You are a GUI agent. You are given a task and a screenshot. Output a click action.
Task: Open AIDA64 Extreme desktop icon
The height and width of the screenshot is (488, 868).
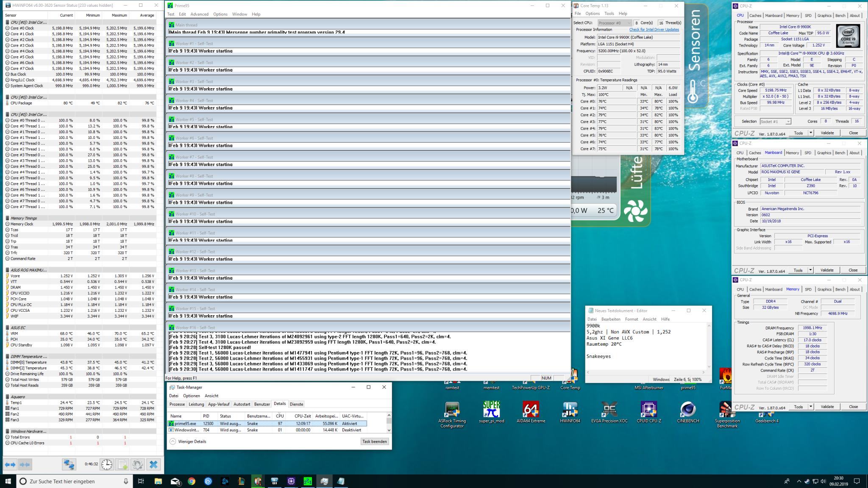point(531,411)
